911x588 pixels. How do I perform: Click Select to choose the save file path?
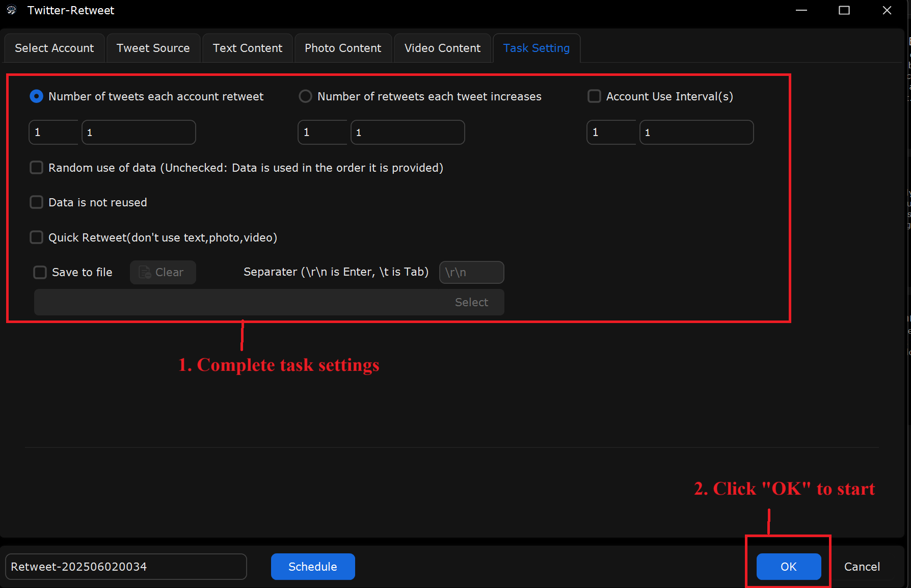click(471, 302)
